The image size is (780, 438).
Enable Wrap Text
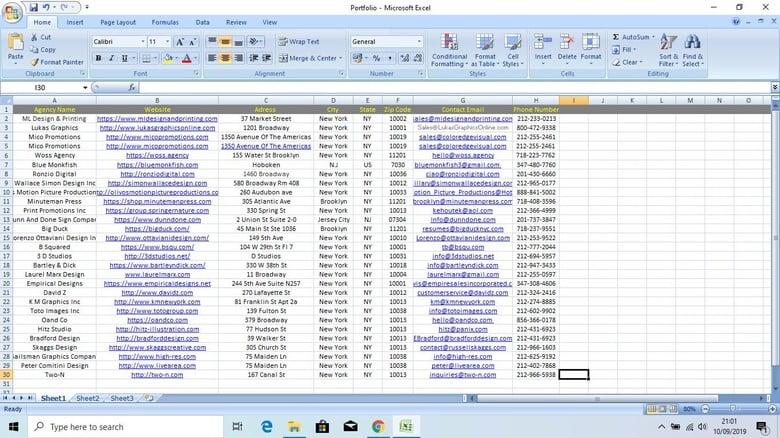pyautogui.click(x=299, y=42)
